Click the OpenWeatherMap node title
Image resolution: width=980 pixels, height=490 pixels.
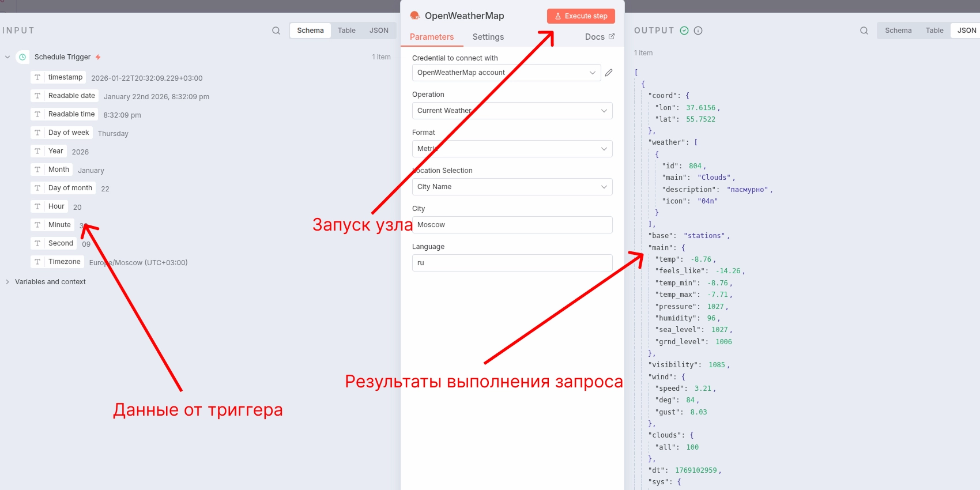pyautogui.click(x=465, y=16)
